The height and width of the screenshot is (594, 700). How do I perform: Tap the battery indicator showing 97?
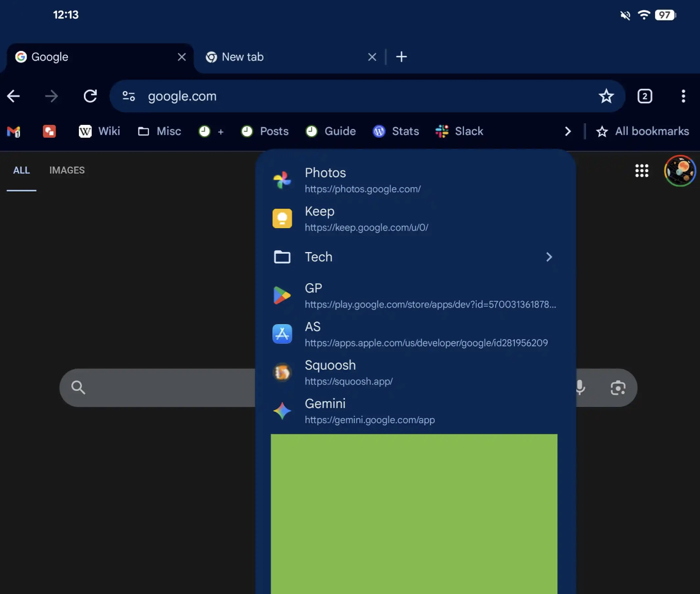666,15
